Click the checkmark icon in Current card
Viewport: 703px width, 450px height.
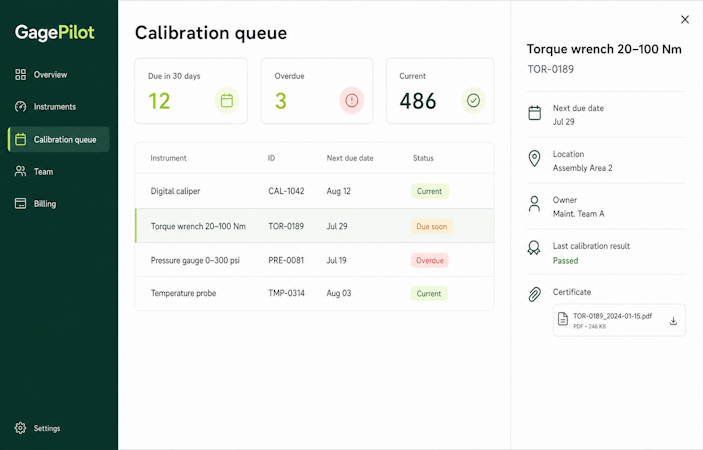click(473, 100)
